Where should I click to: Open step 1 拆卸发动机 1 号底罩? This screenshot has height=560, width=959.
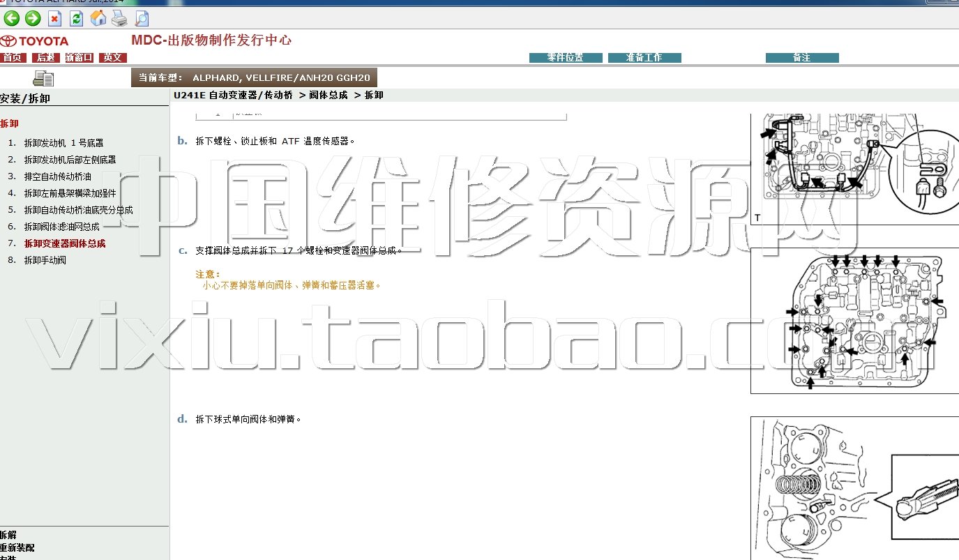(x=63, y=143)
